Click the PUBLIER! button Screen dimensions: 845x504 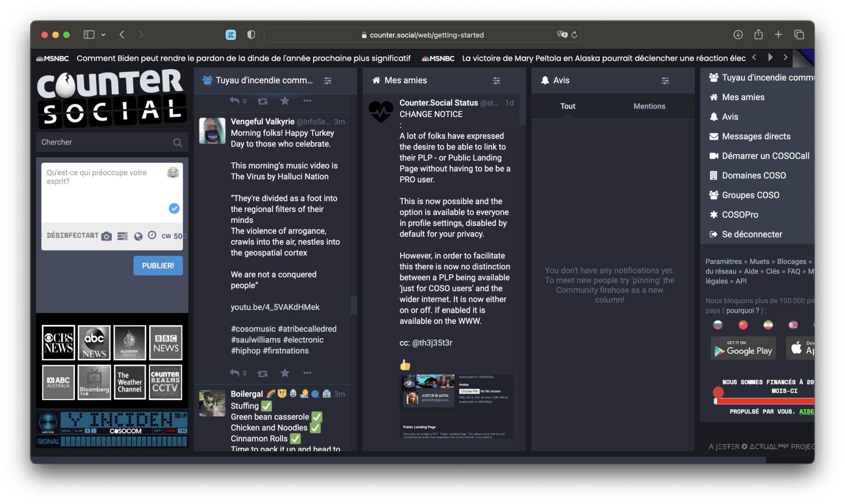(158, 266)
